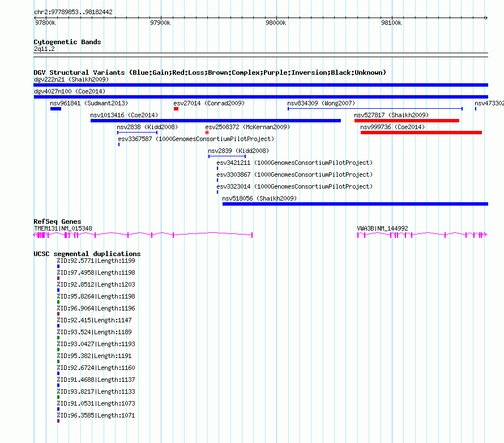This screenshot has width=504, height=443.
Task: Select the esv3323014 variant label
Action: click(294, 186)
